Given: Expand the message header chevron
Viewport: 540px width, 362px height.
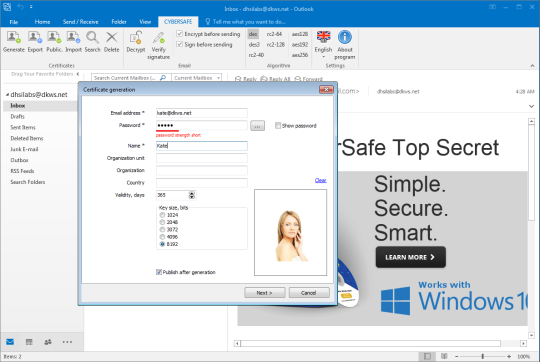Looking at the screenshot, I should point(531,106).
